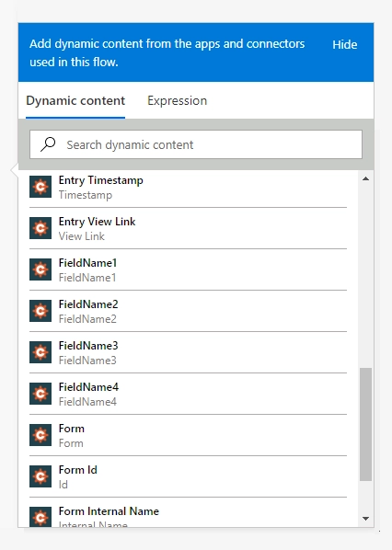The image size is (392, 550).
Task: Switch to the Dynamic content tab
Action: (75, 100)
